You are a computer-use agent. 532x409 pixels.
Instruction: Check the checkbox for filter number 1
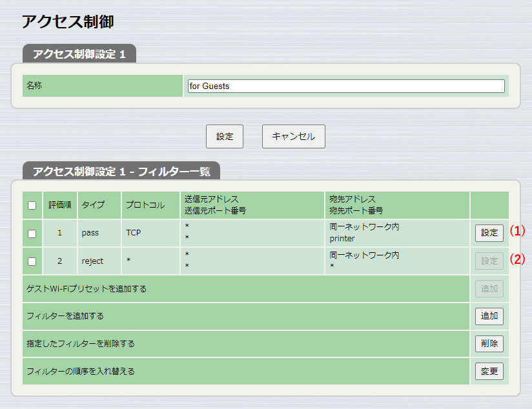tap(32, 233)
